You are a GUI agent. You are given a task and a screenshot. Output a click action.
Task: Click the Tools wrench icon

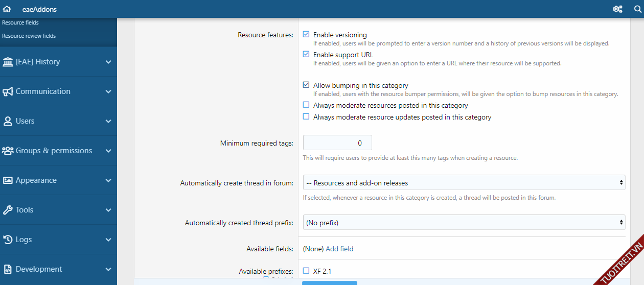click(8, 210)
